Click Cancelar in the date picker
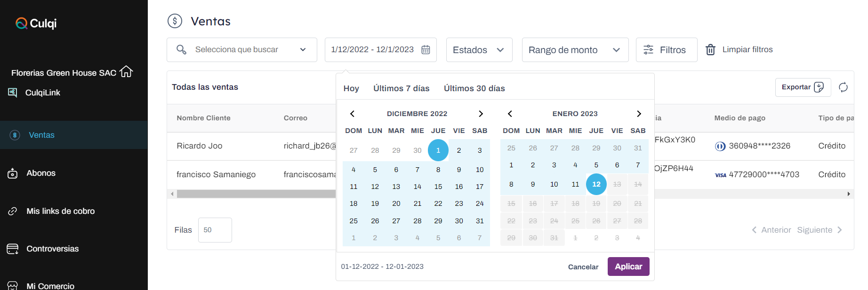 coord(583,266)
